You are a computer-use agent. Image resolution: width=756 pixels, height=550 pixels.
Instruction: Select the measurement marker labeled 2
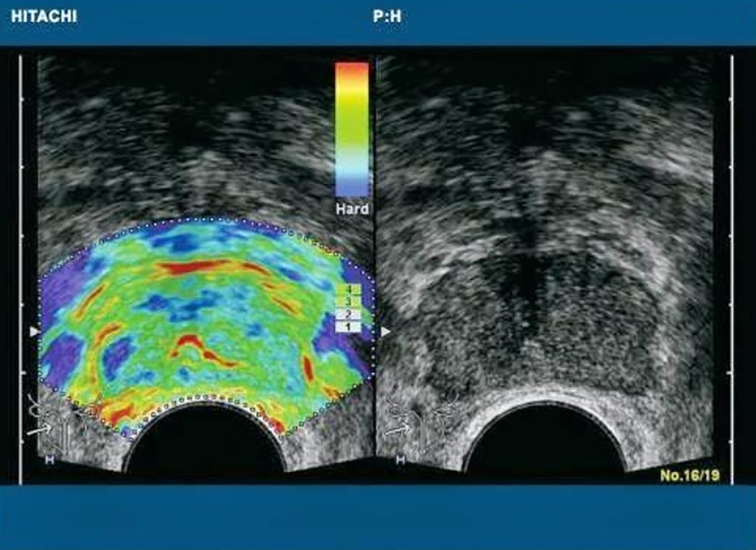coord(349,314)
